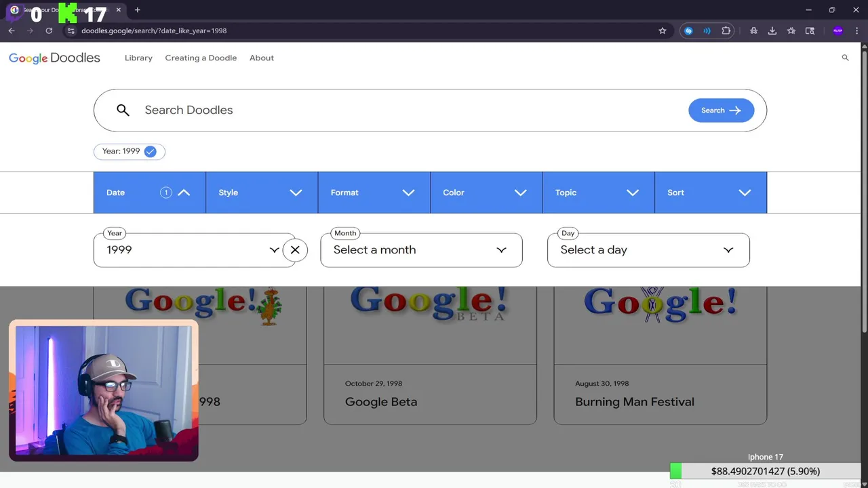Open the About menu item

coord(262,58)
